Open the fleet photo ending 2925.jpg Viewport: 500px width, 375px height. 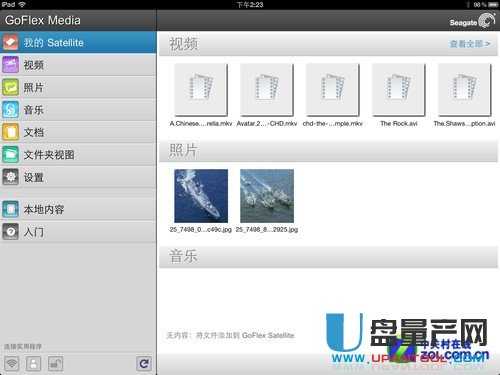[267, 196]
